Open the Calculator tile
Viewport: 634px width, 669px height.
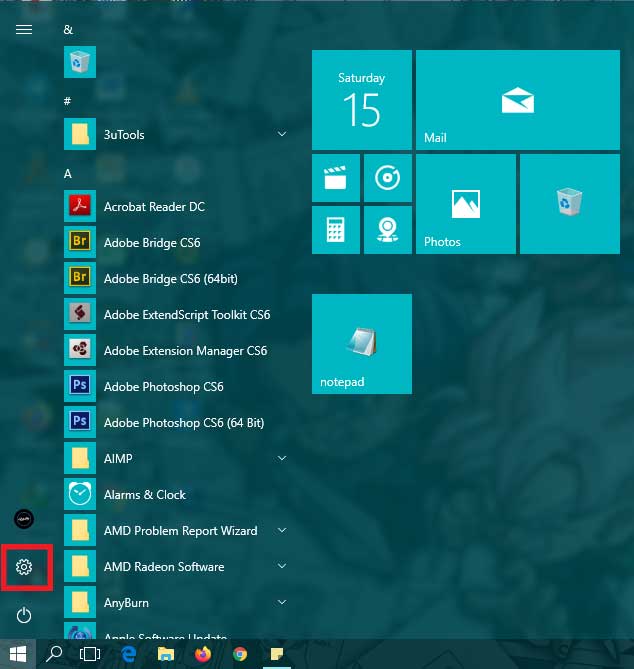pyautogui.click(x=336, y=230)
